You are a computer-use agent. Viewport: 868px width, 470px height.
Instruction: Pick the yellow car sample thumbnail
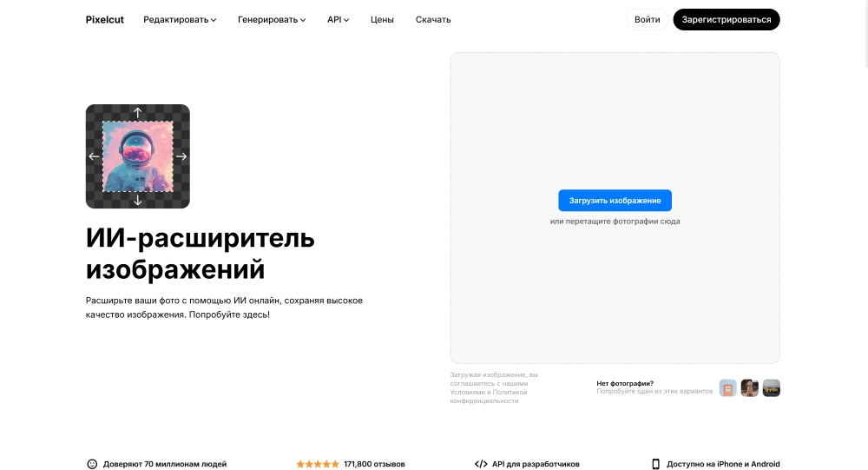pos(771,388)
